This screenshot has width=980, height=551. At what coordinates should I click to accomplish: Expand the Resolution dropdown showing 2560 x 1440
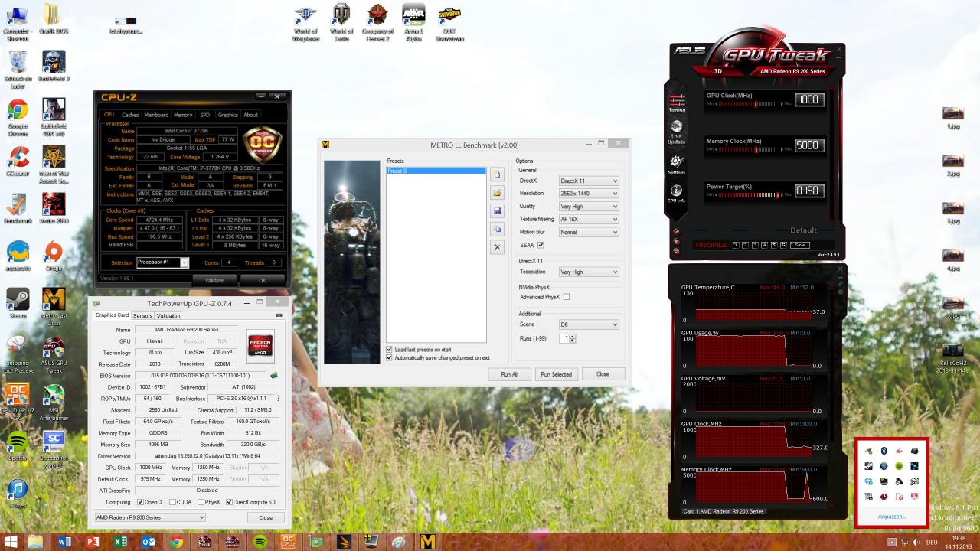click(x=588, y=194)
